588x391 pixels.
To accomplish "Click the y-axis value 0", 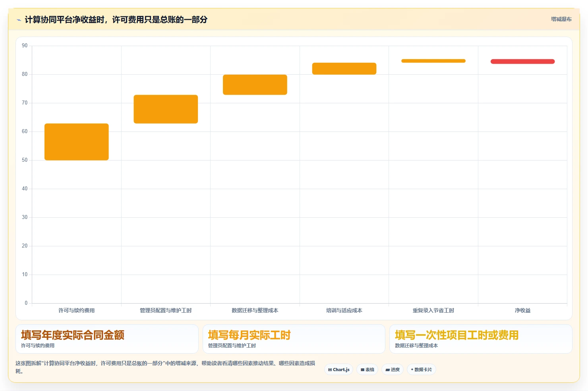I will click(26, 303).
